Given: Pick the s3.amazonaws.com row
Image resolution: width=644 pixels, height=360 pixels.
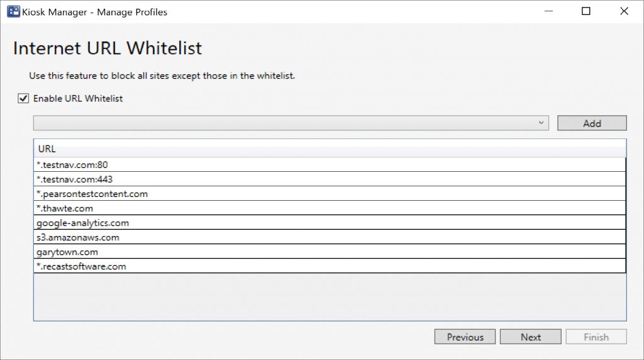Looking at the screenshot, I should tap(78, 237).
